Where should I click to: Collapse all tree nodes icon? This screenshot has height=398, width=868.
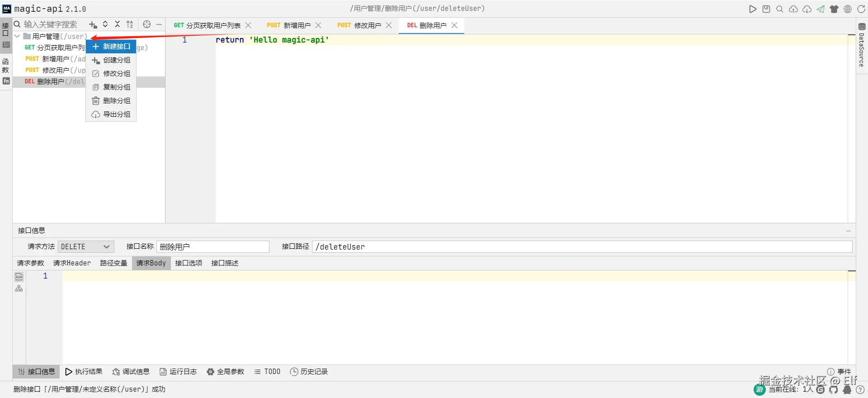(x=118, y=24)
